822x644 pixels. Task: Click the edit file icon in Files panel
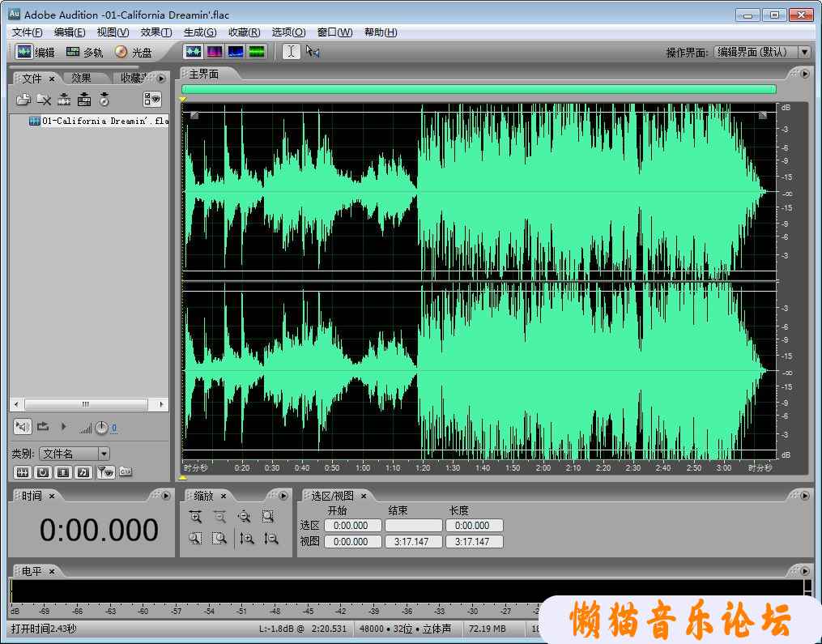point(65,99)
